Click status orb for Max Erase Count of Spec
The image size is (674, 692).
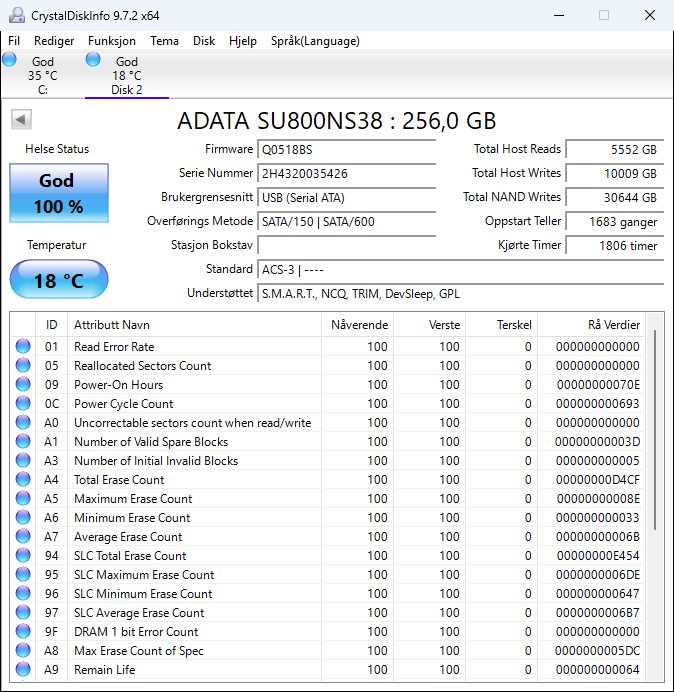point(23,650)
